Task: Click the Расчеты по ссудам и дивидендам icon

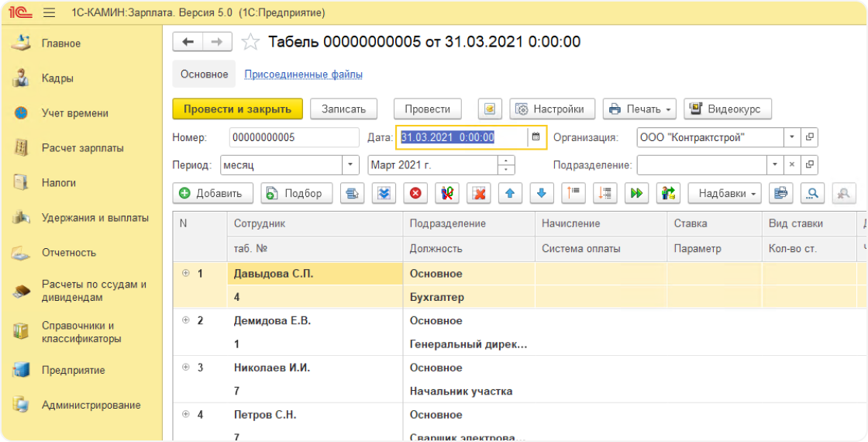Action: [21, 291]
